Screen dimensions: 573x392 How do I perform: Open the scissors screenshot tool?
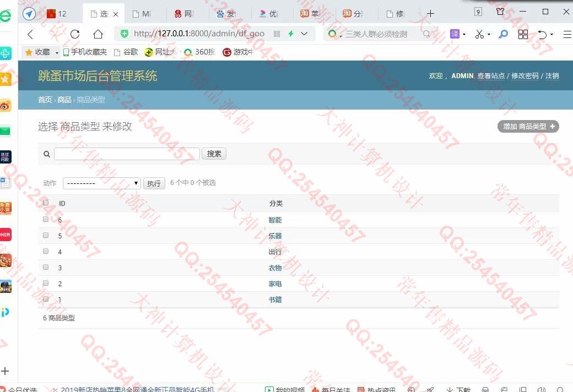(x=479, y=34)
